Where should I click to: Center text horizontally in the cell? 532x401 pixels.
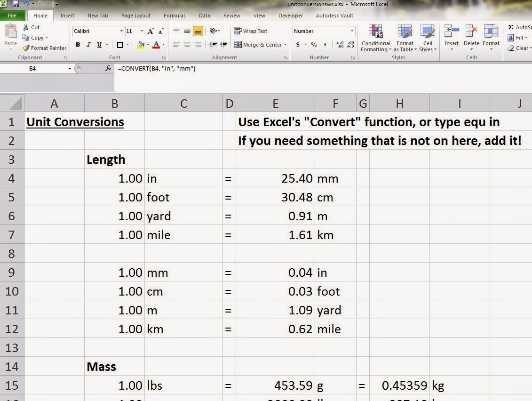click(187, 45)
